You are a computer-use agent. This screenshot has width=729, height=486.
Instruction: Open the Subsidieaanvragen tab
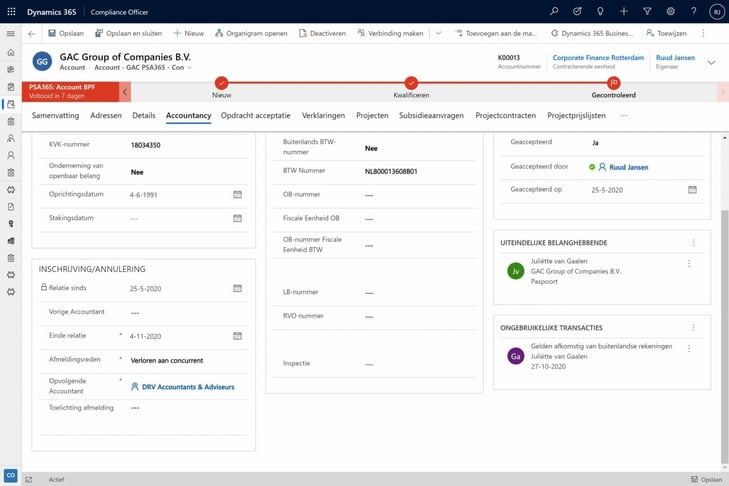coord(431,115)
